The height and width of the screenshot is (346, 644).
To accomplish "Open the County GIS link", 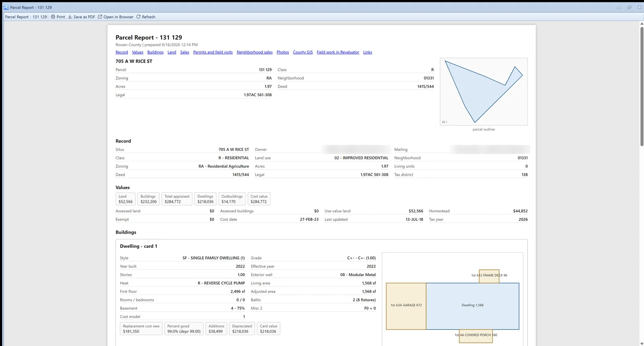I will [x=303, y=52].
